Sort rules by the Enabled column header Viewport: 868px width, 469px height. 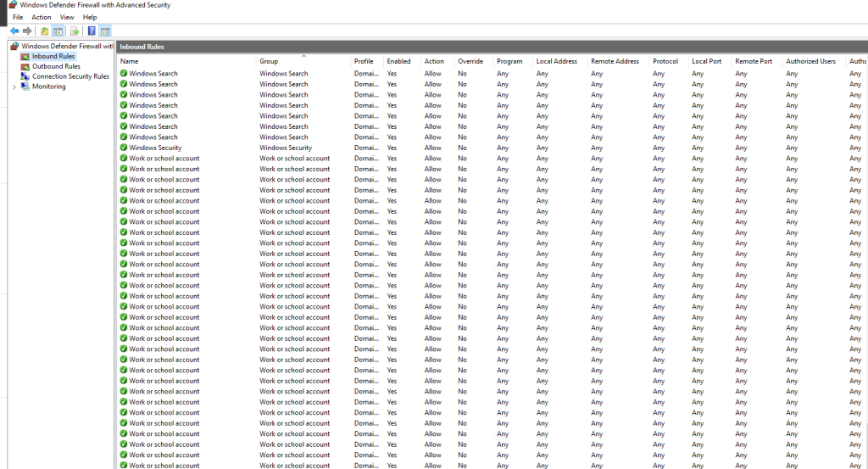[398, 61]
